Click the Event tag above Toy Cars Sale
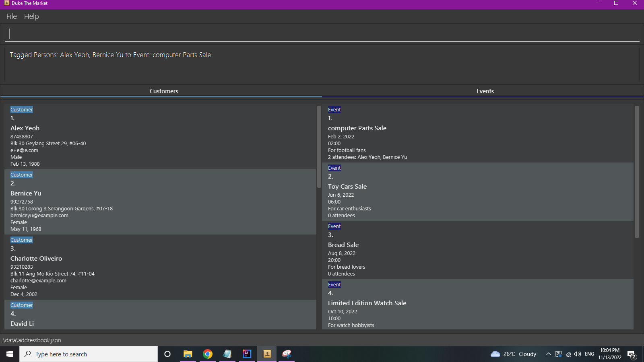 [x=334, y=168]
